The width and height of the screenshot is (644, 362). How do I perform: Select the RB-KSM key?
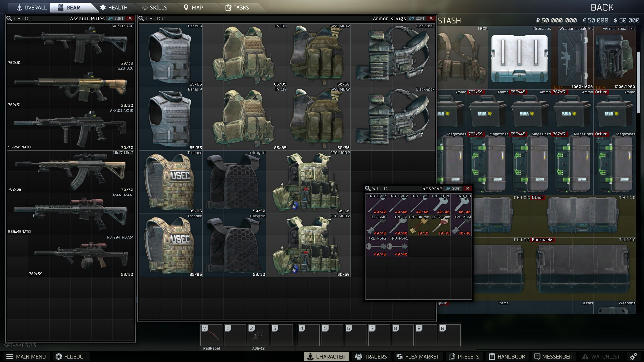click(x=461, y=225)
